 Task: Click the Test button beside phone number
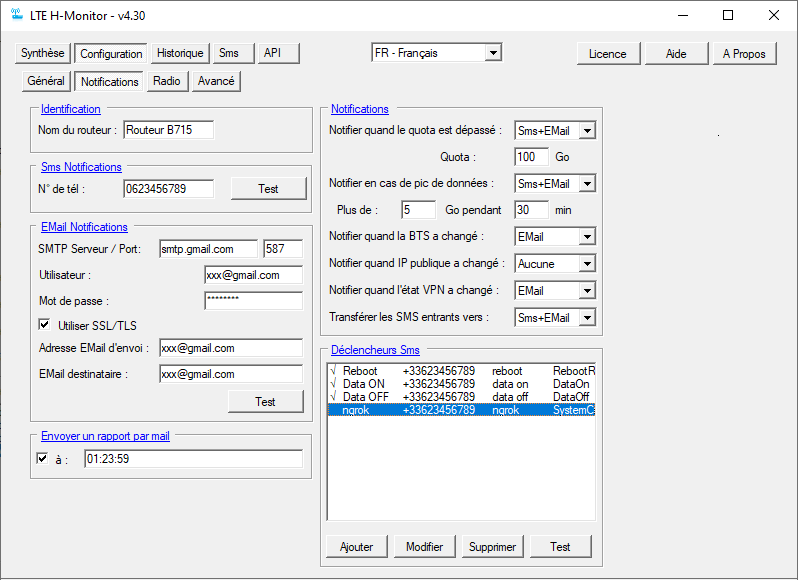[x=268, y=189]
